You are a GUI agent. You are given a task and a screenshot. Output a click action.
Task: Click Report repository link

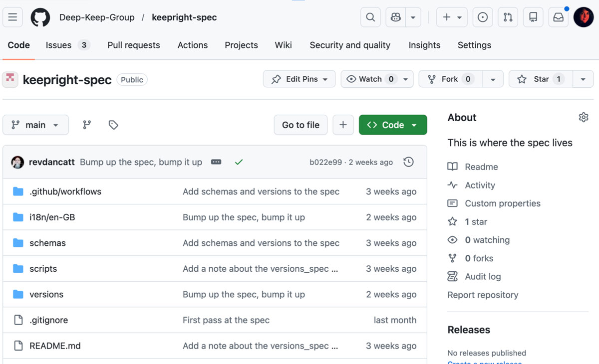(483, 295)
